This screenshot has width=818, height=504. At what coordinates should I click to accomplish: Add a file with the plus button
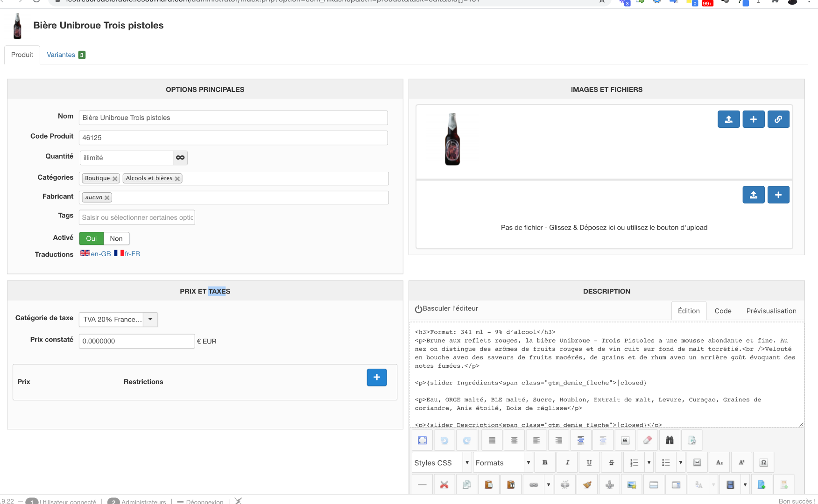pyautogui.click(x=778, y=195)
